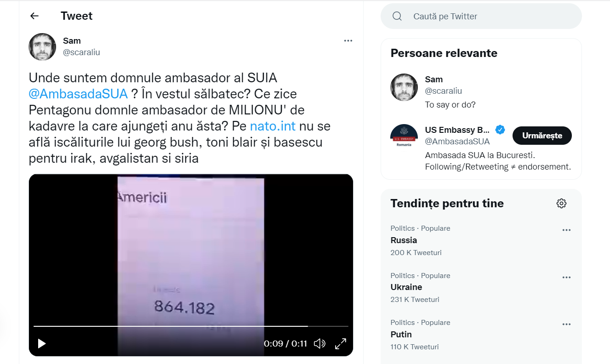This screenshot has width=610, height=364.
Task: Open the Russia trending topic
Action: [404, 240]
